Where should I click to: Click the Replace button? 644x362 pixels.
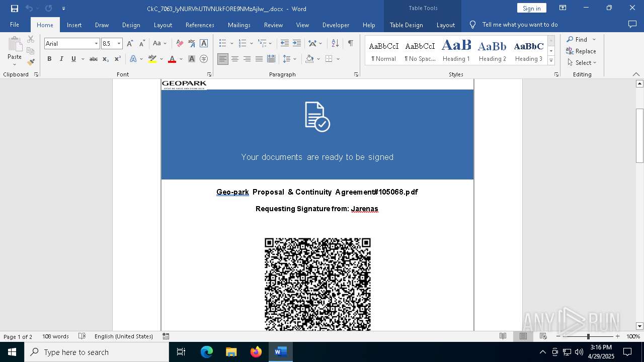[581, 51]
